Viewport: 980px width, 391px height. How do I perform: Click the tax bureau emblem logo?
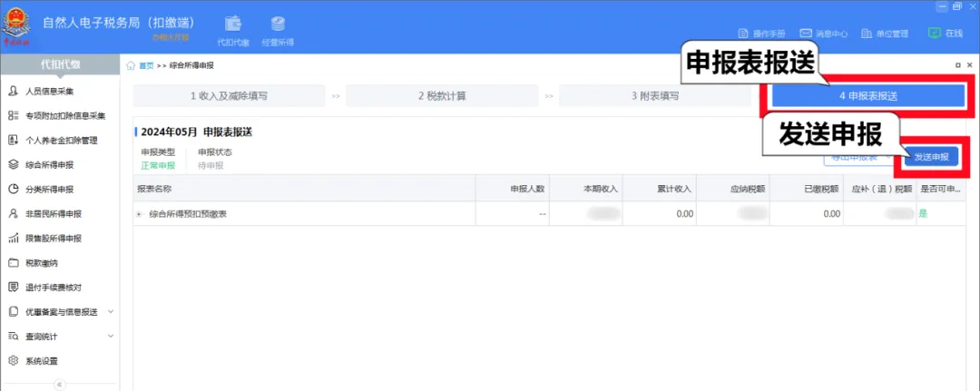click(16, 26)
